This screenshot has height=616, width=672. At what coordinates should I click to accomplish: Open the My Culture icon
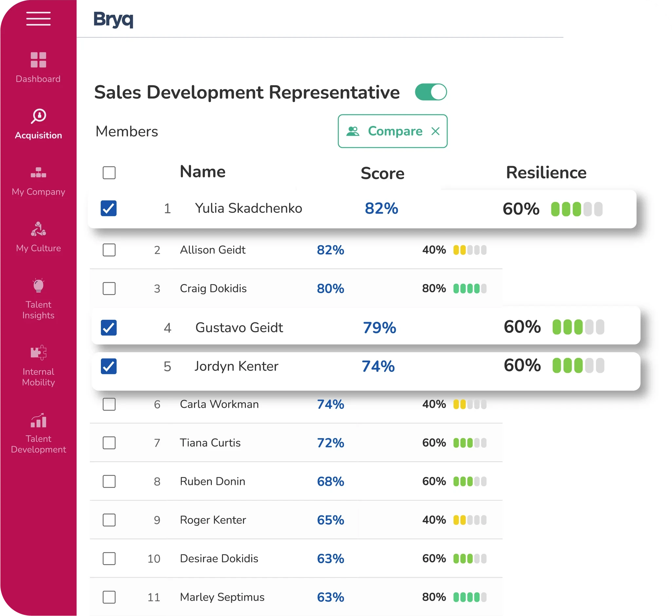(x=38, y=229)
